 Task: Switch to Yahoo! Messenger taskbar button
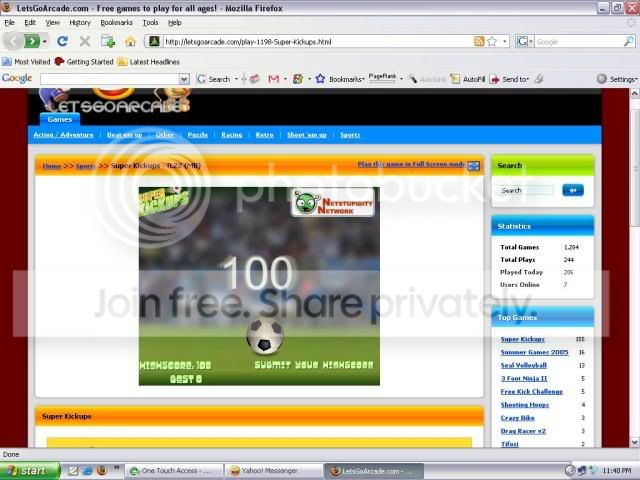click(273, 471)
